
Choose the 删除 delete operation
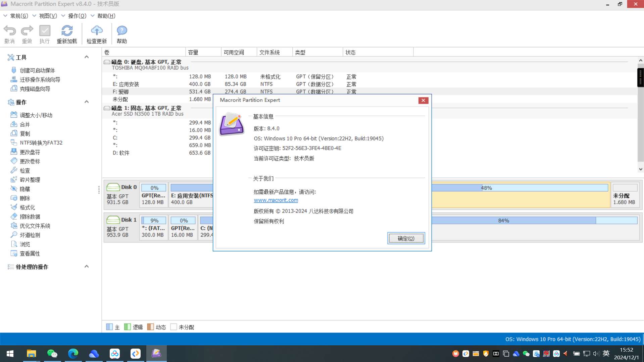(20, 198)
